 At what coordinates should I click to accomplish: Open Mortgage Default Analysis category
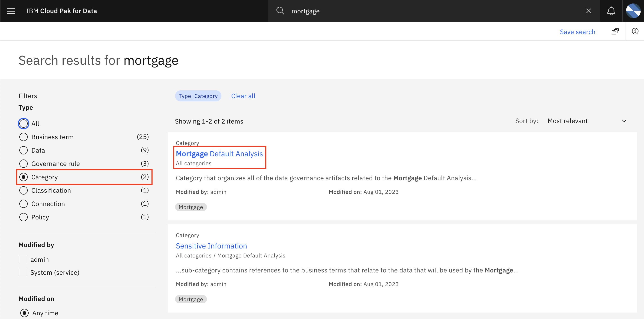pyautogui.click(x=219, y=154)
